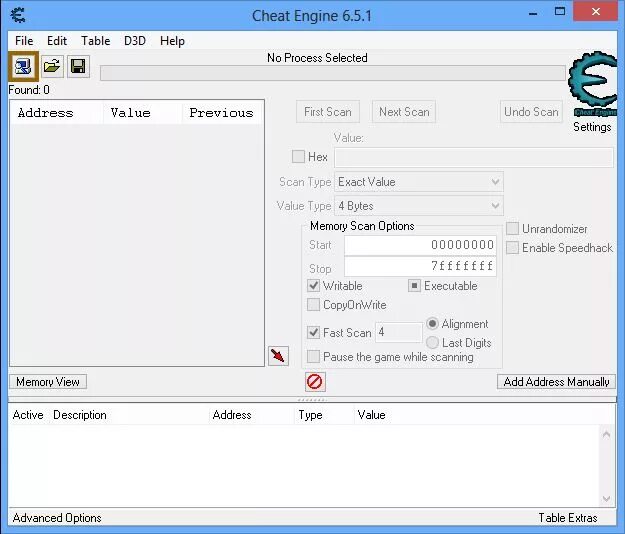Click the Fast Scan alignment value field
The image size is (625, 534).
(x=399, y=332)
